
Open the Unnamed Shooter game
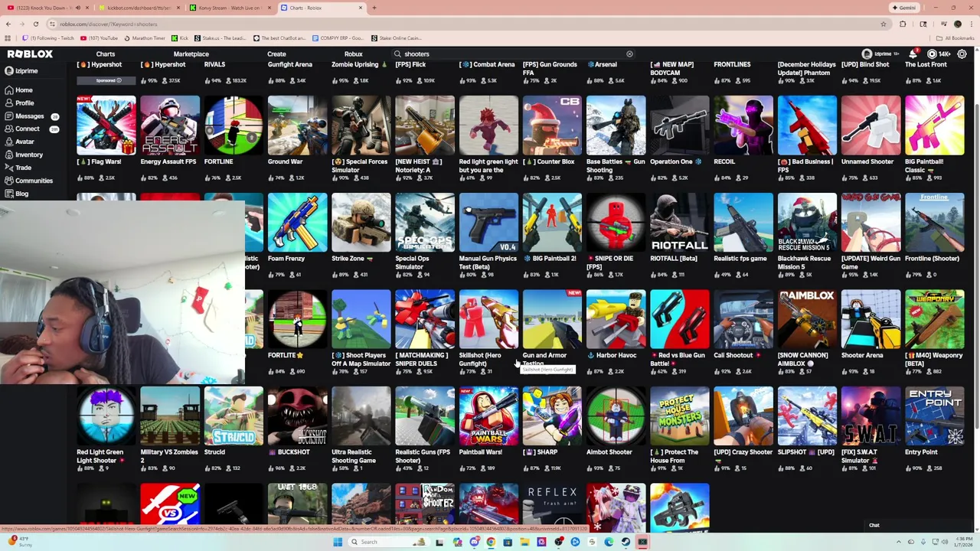tap(871, 126)
